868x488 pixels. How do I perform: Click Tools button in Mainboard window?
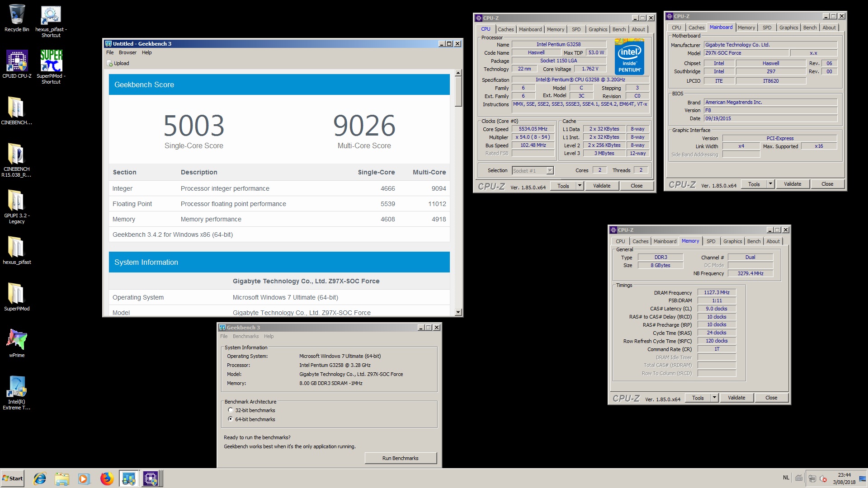[x=754, y=184]
